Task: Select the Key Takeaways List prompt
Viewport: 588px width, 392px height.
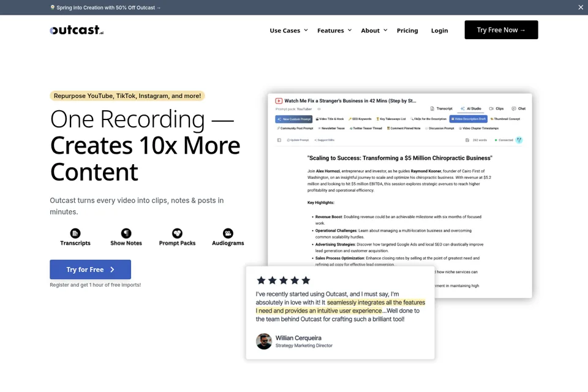Action: click(x=391, y=119)
